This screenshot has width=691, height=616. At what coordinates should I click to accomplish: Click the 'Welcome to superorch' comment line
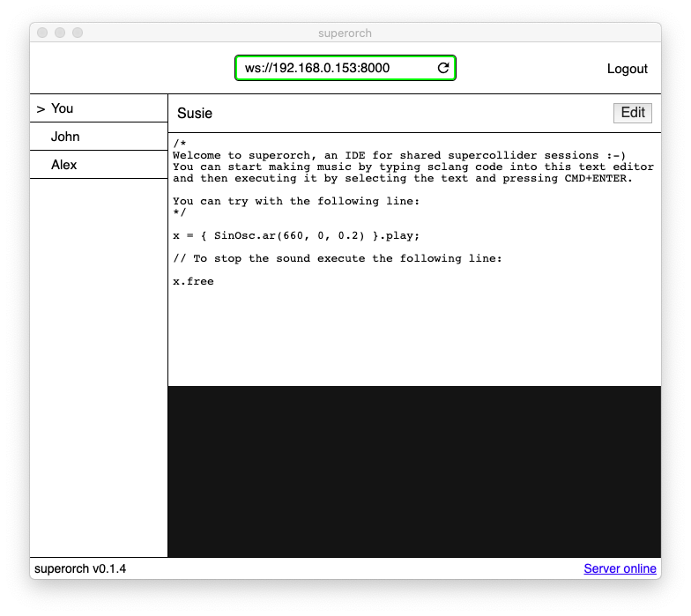coord(398,155)
